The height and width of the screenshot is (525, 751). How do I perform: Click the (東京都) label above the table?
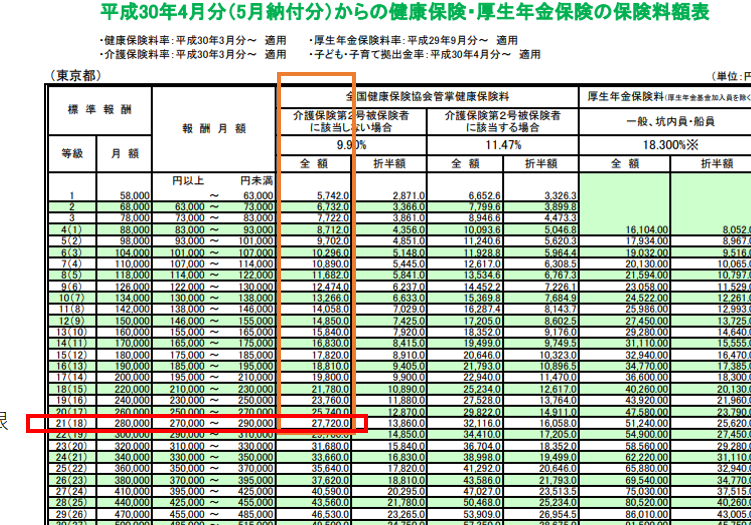(76, 76)
